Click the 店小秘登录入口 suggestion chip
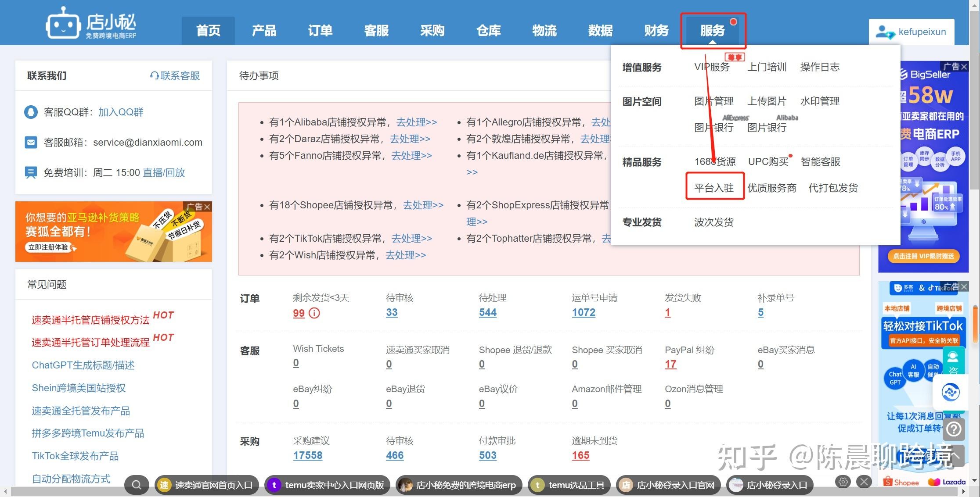This screenshot has height=497, width=980. 770,485
